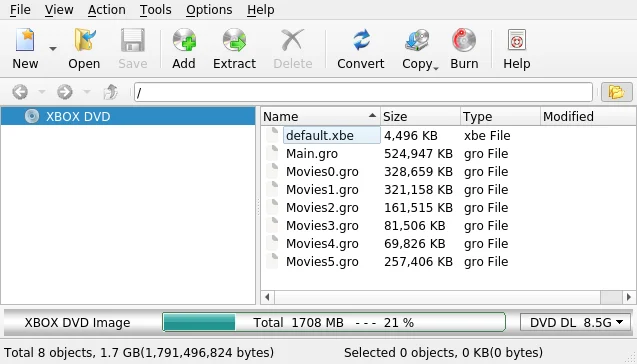Click the Back navigation arrow
Screen dimensions: 637x364
[20, 92]
